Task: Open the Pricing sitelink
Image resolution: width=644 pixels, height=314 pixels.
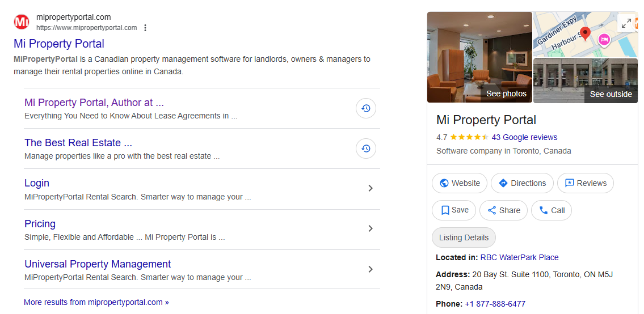Action: point(40,224)
